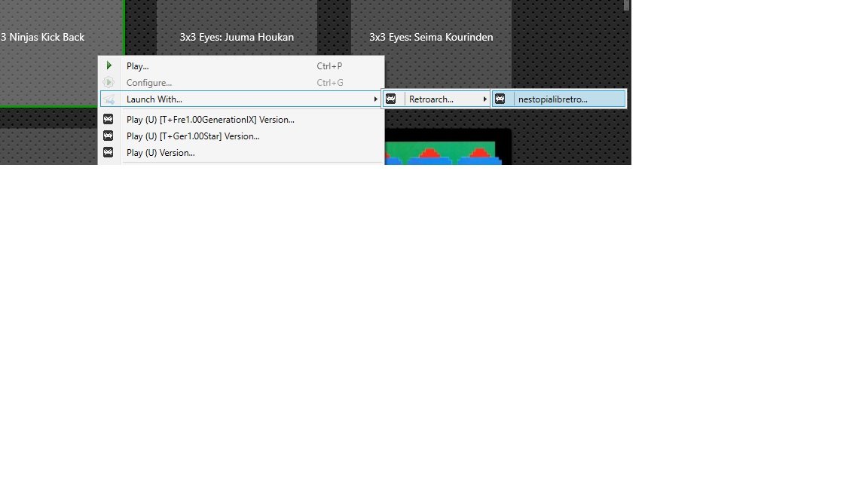
Task: Launch with nestopialibretro... core
Action: click(x=559, y=99)
